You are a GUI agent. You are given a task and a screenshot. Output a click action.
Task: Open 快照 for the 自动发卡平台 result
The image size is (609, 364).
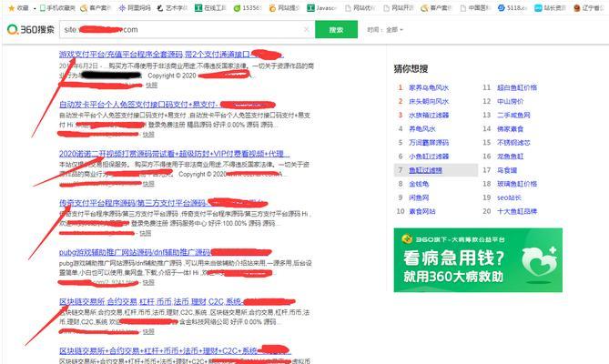(148, 135)
